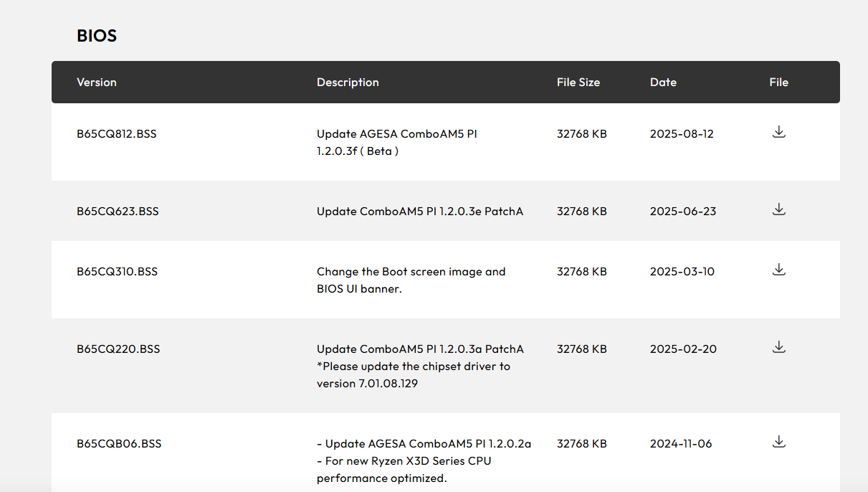Image resolution: width=868 pixels, height=492 pixels.
Task: Click the Description column header
Action: (x=348, y=82)
